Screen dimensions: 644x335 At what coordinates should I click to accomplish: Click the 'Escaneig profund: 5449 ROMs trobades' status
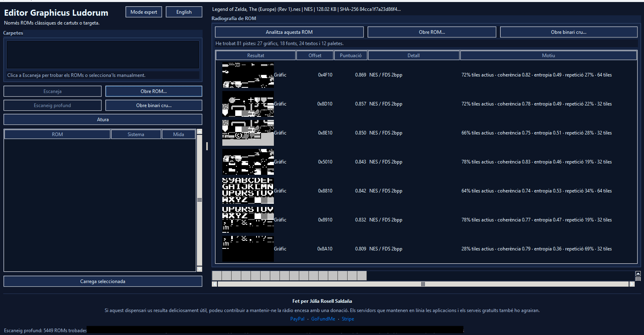[46, 331]
